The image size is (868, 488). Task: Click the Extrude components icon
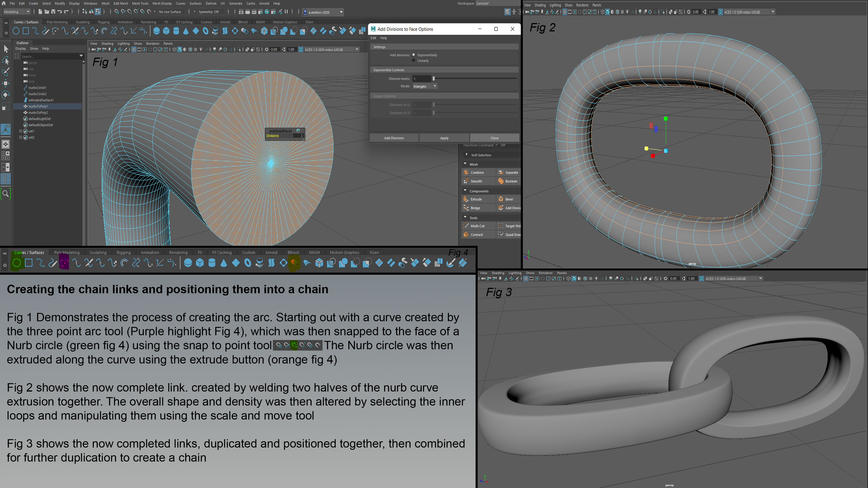pos(466,199)
